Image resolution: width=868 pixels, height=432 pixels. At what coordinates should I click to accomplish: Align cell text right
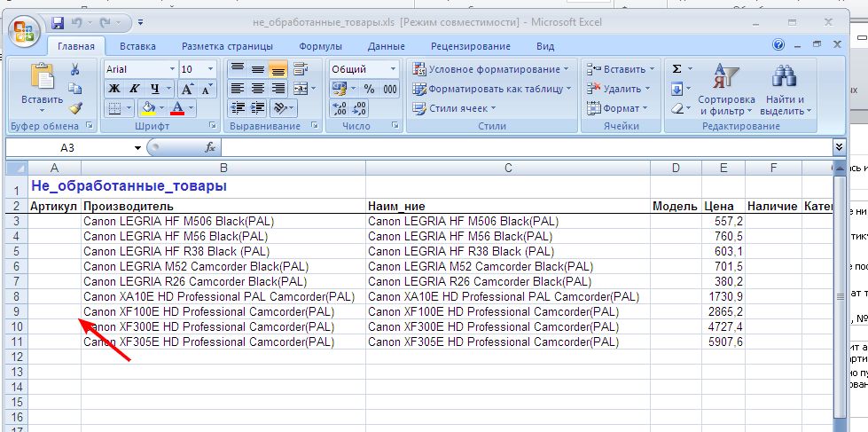tap(278, 89)
